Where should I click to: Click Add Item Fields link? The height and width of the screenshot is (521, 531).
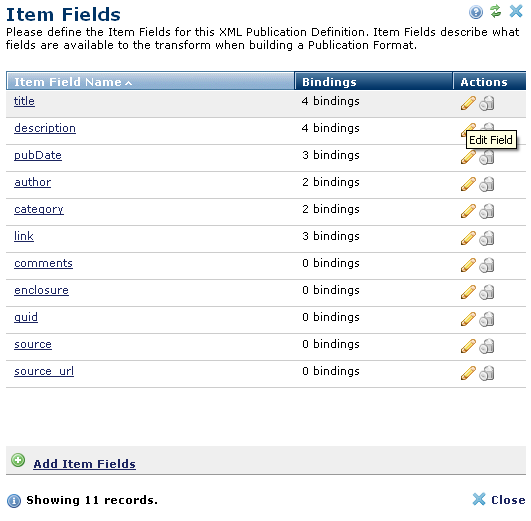tap(84, 464)
